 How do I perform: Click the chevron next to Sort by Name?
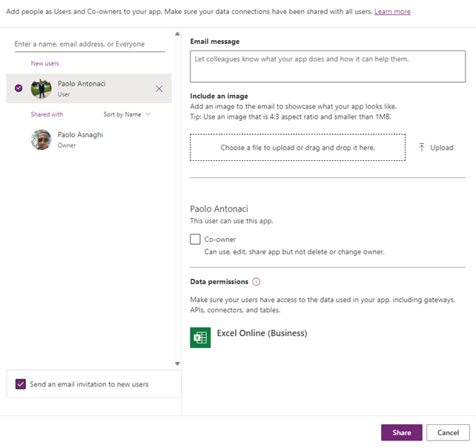(148, 114)
